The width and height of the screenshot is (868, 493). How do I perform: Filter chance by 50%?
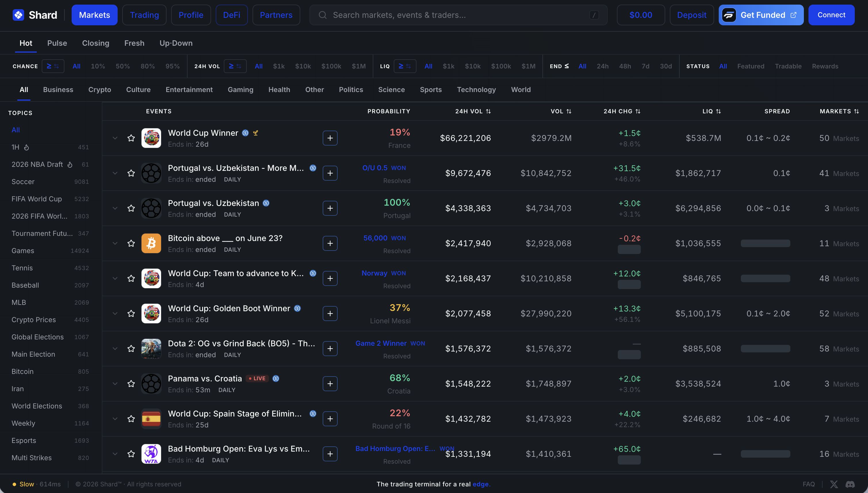coord(123,66)
